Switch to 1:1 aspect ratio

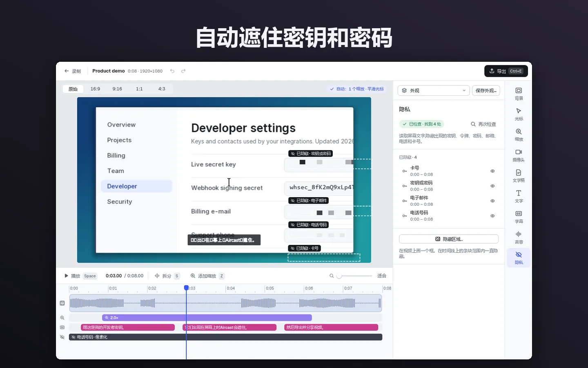coord(139,89)
